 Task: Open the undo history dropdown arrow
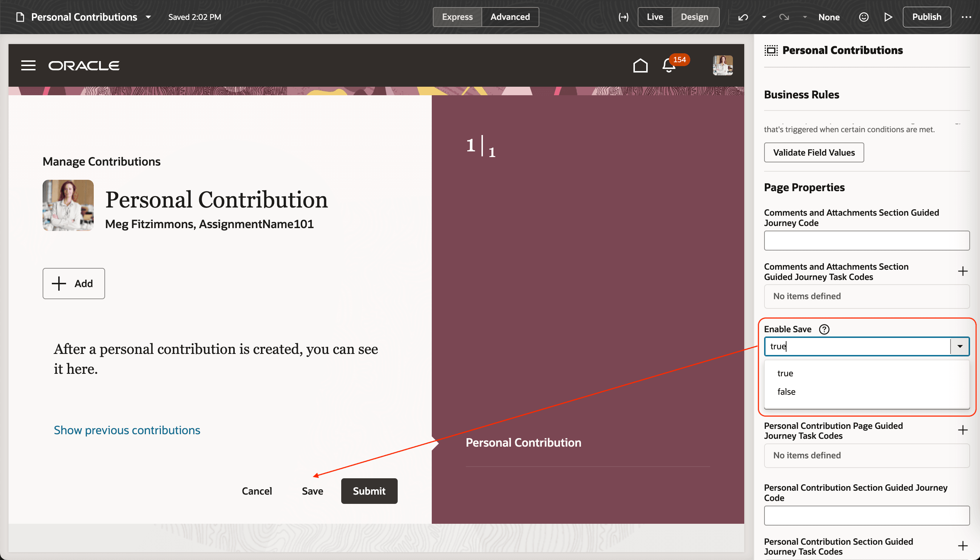coord(764,17)
